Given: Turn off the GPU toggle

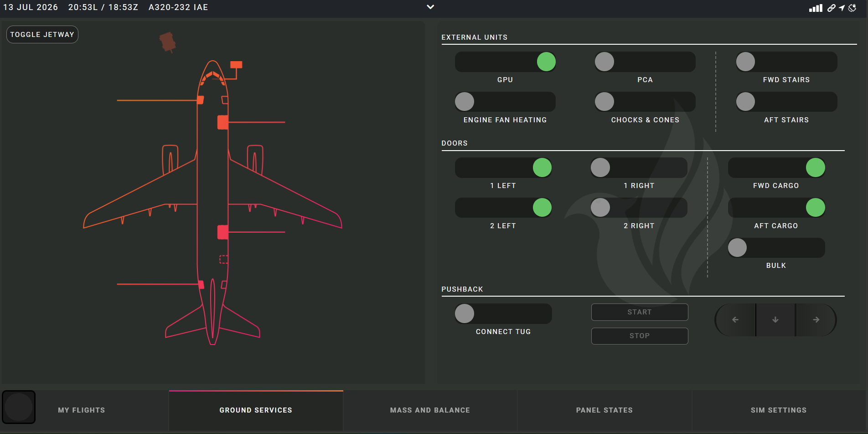Looking at the screenshot, I should tap(505, 62).
